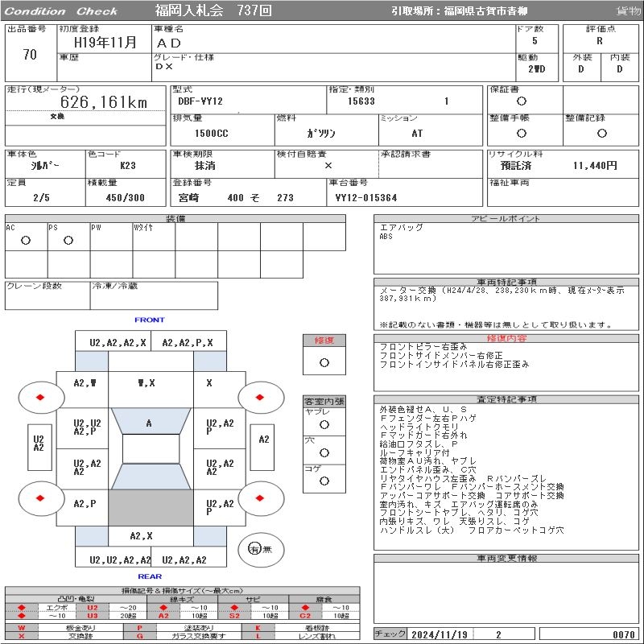This screenshot has height=644, width=644.
Task: Click the color code K23
Action: (128, 166)
